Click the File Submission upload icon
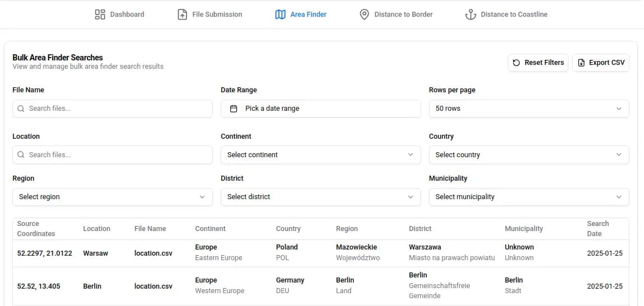This screenshot has height=306, width=644. (182, 15)
